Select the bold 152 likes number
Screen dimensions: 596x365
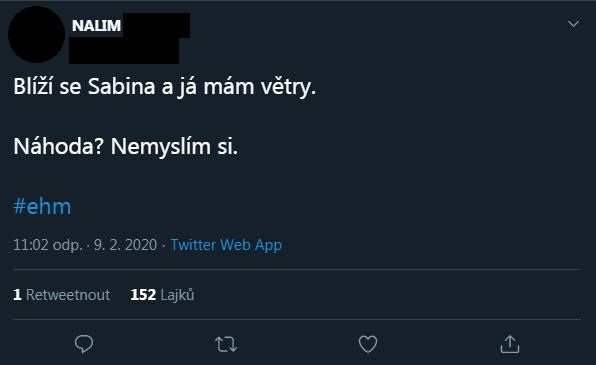(x=143, y=295)
